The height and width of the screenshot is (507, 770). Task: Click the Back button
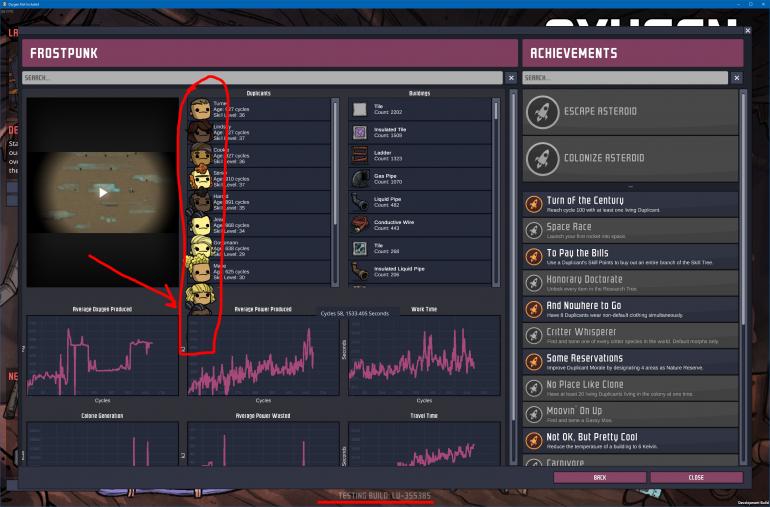click(600, 477)
